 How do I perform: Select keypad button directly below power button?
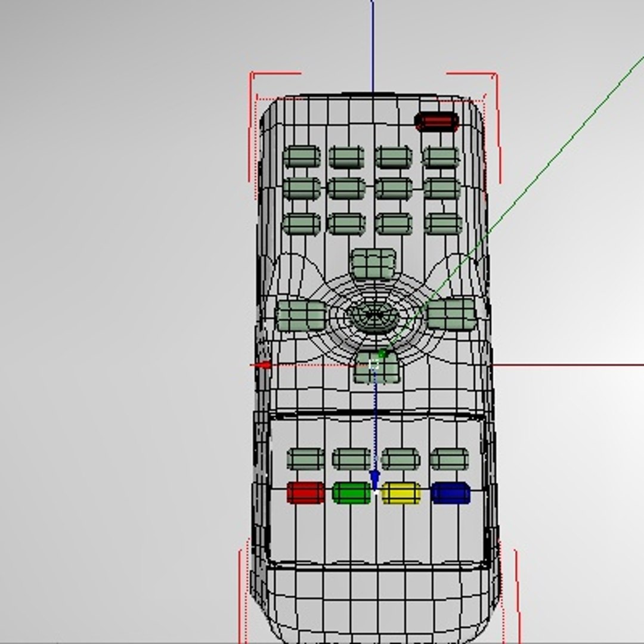click(441, 157)
